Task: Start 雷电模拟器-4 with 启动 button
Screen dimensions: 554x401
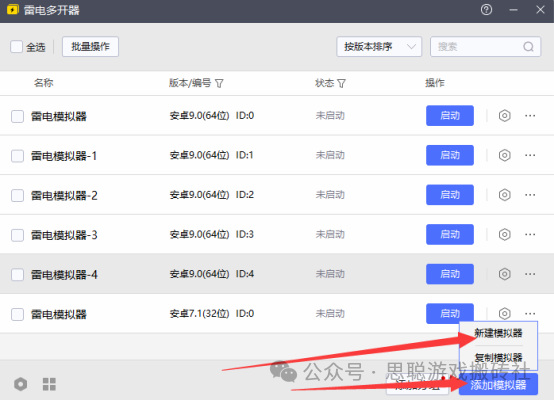Action: (450, 274)
